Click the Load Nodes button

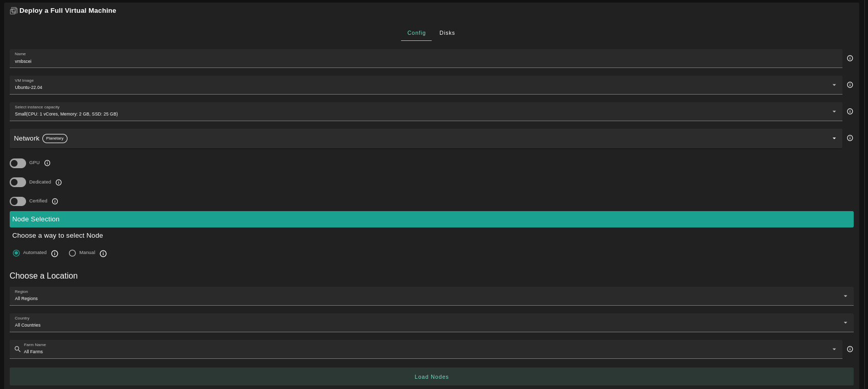point(431,377)
